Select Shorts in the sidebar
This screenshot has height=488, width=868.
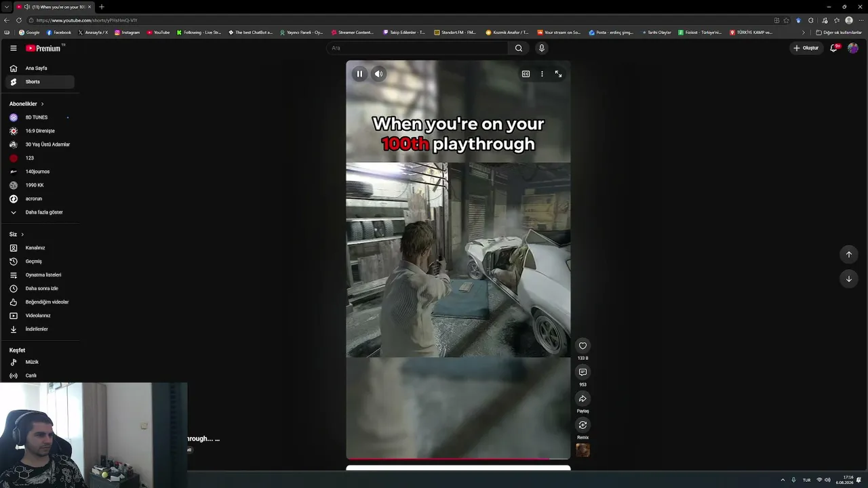(x=40, y=82)
